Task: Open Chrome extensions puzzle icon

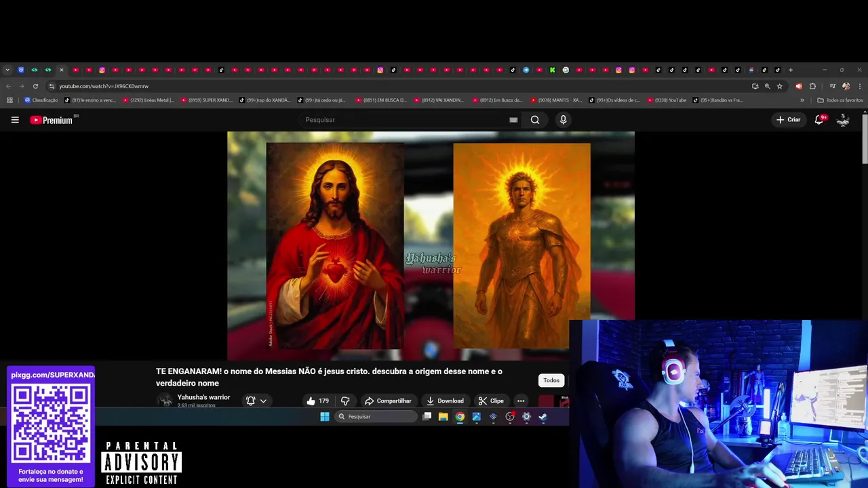Action: [812, 86]
